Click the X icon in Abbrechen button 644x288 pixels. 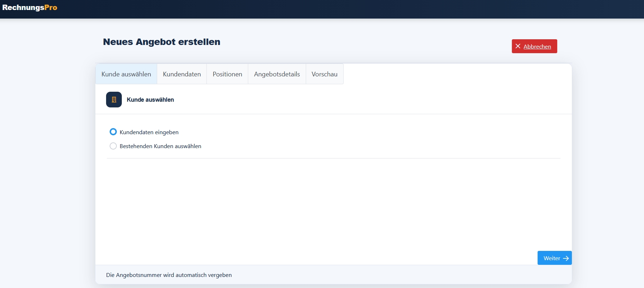[518, 46]
